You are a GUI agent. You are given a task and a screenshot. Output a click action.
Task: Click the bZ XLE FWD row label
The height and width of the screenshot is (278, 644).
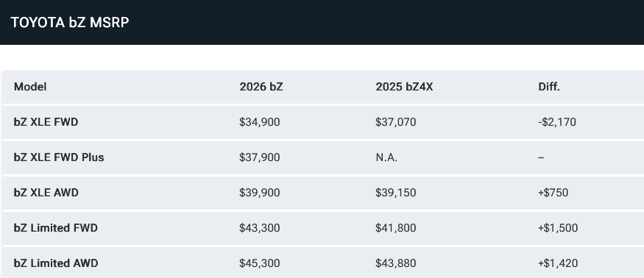pos(46,122)
